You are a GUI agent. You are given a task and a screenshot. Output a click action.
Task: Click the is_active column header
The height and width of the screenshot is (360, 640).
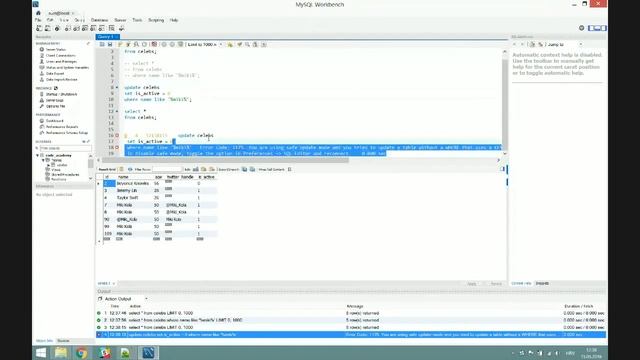coord(207,177)
